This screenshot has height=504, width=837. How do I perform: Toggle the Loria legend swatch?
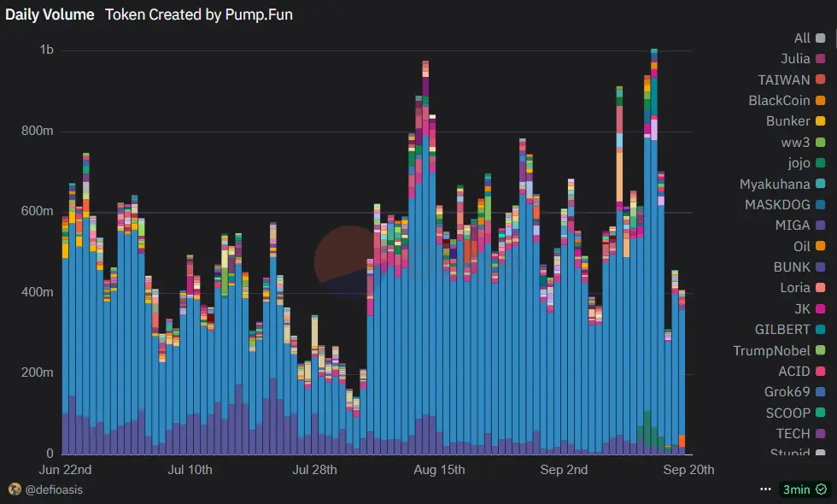pos(821,288)
